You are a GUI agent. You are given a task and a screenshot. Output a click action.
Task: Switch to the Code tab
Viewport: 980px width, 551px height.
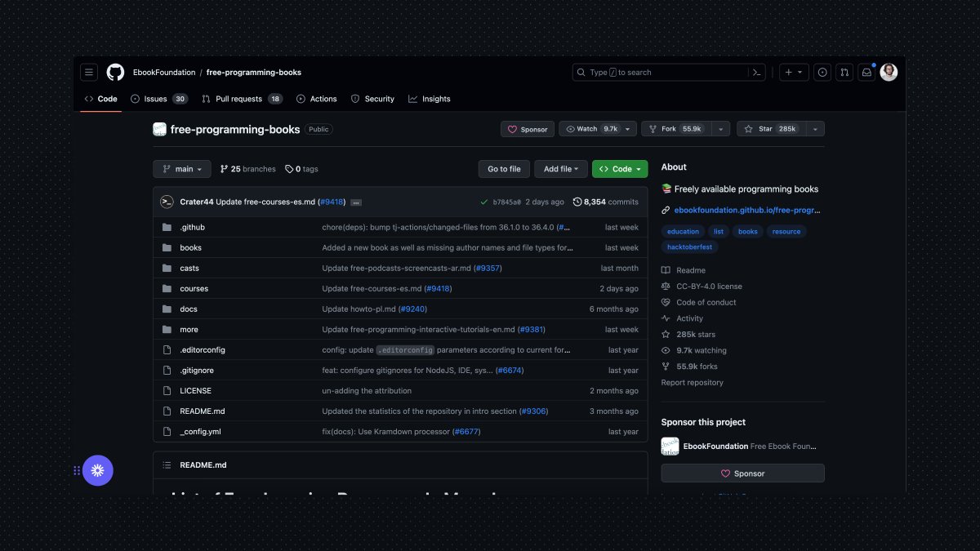tap(100, 99)
